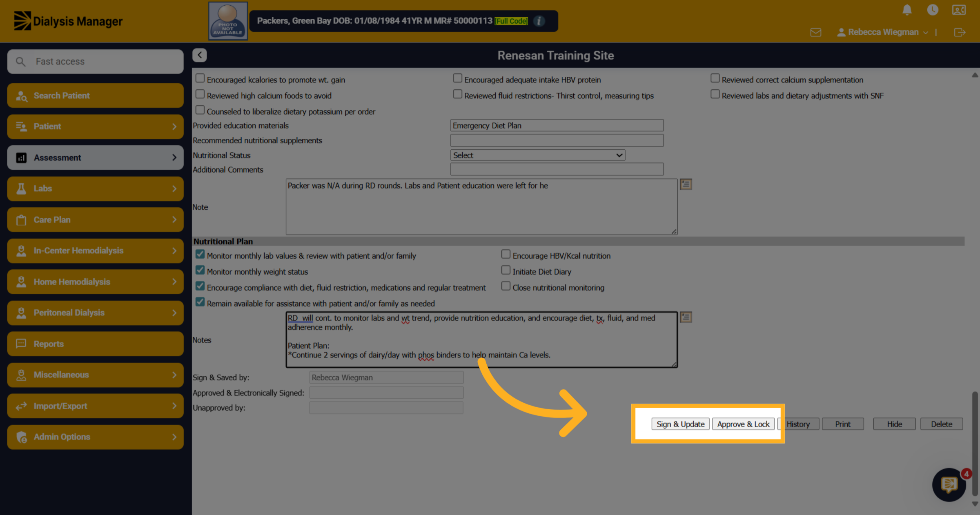980x515 pixels.
Task: Click the clock history icon in header
Action: (x=933, y=10)
